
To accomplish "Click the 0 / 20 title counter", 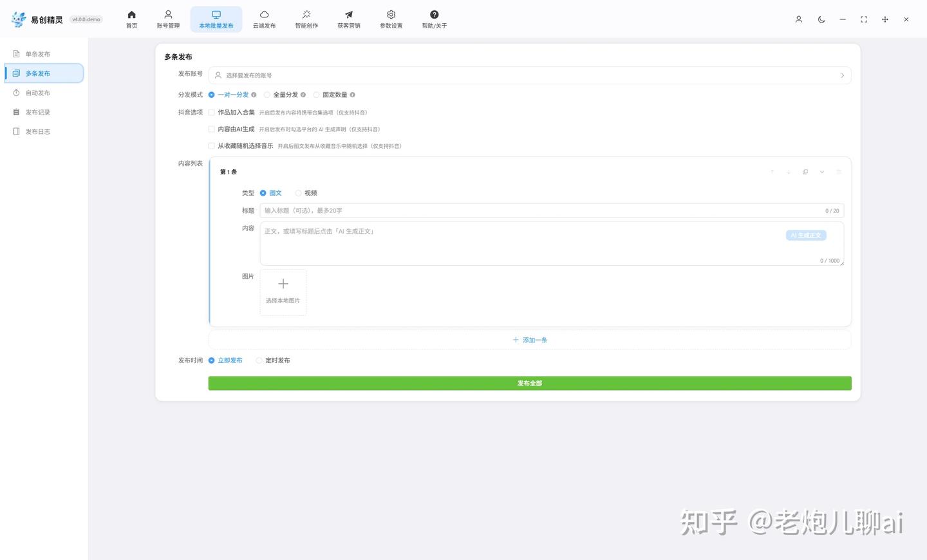I will [832, 210].
